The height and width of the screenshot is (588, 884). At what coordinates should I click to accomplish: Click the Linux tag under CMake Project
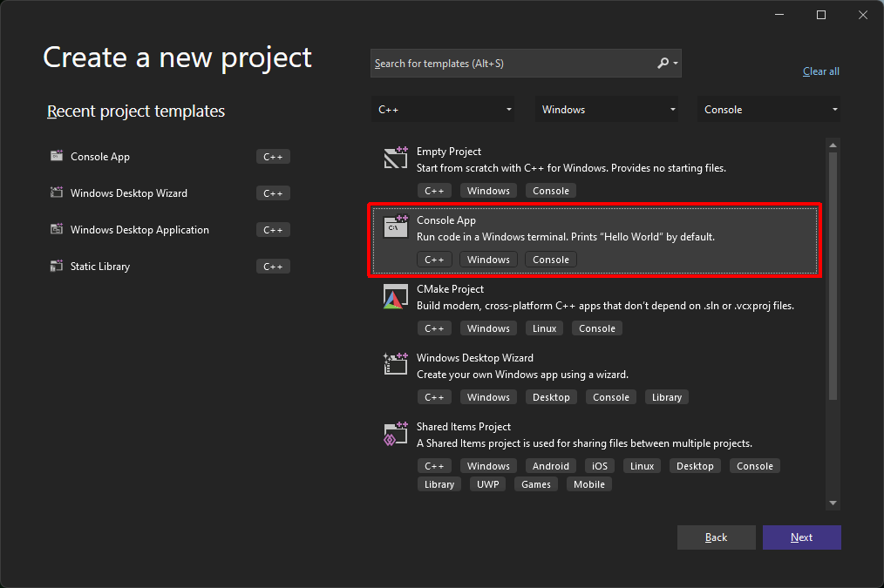544,328
